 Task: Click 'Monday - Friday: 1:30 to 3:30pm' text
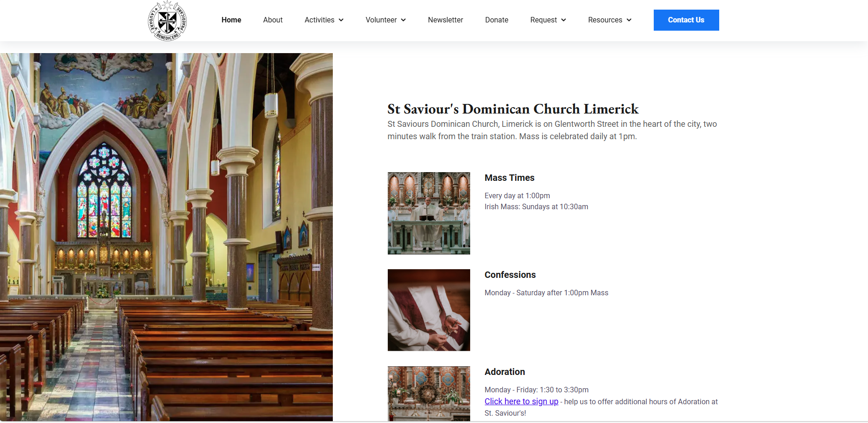537,390
